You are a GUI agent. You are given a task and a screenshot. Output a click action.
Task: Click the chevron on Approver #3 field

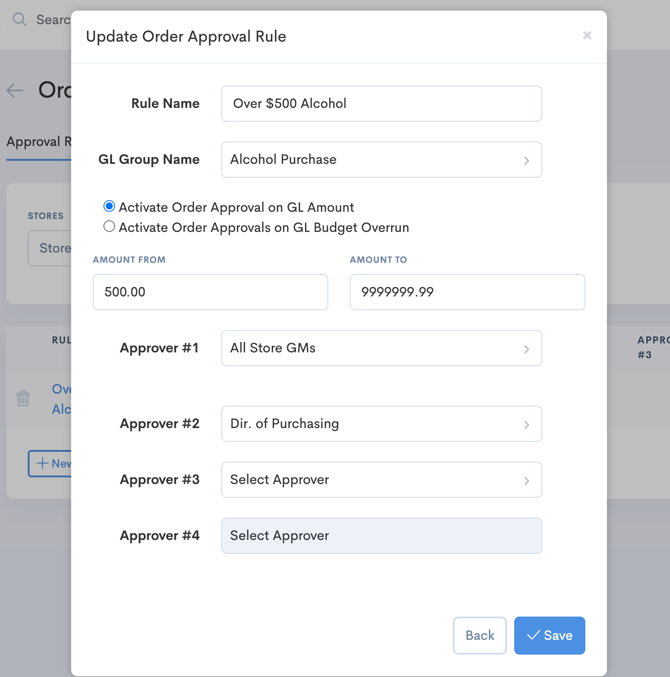point(526,480)
